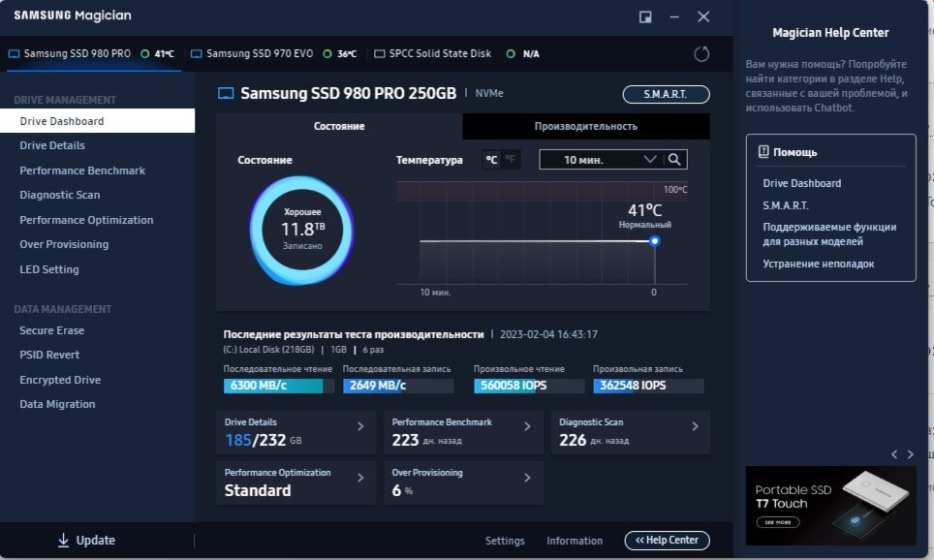Click the health status ring showing 11.8 TB
This screenshot has width=934, height=560.
[x=302, y=230]
